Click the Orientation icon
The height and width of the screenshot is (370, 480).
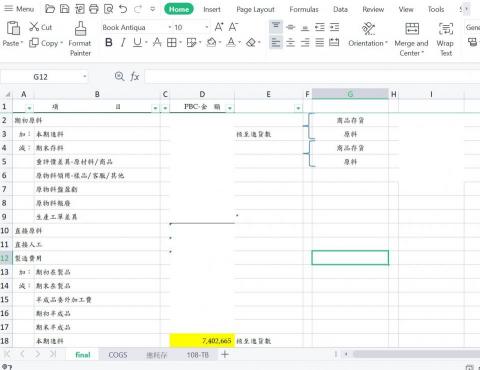(368, 29)
